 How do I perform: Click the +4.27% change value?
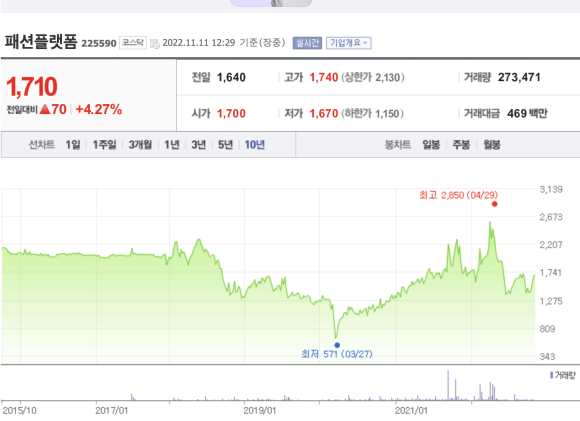pyautogui.click(x=99, y=110)
